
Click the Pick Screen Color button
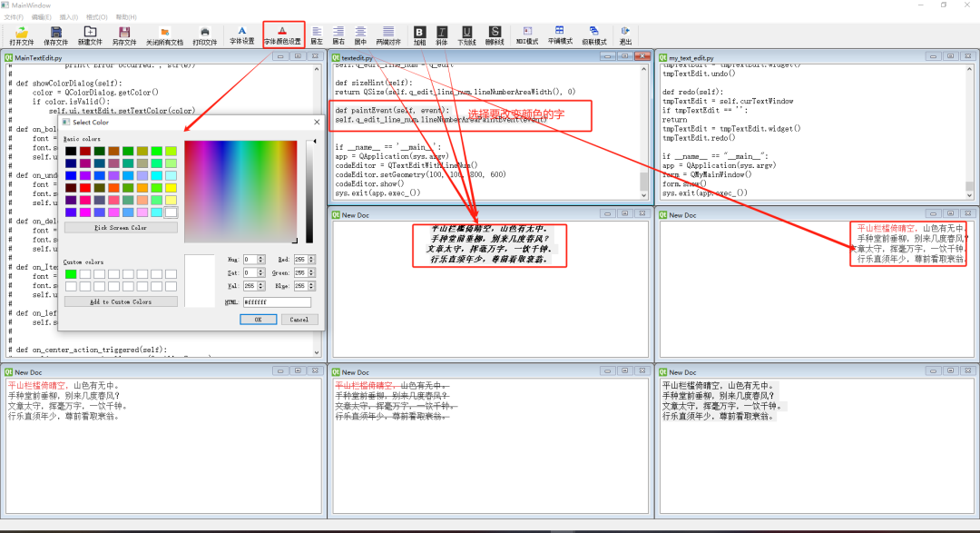click(x=121, y=228)
